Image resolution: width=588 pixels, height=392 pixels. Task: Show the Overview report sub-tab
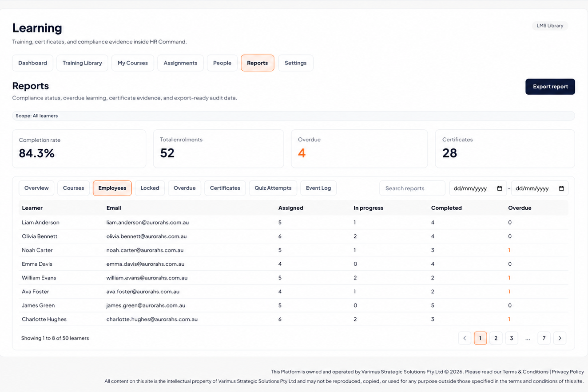[x=36, y=188]
